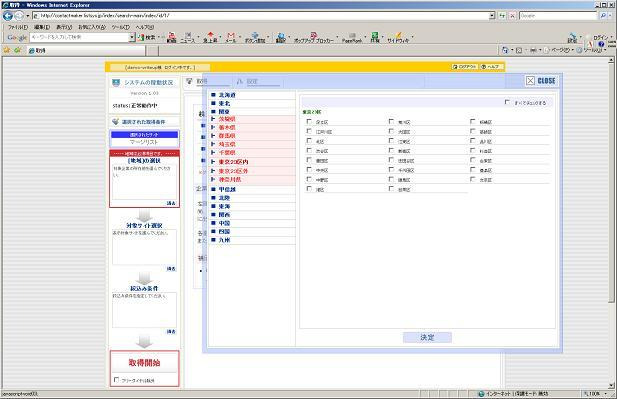617x399 pixels.
Task: Open メール Gmail icon in Google toolbar
Action: 231,38
